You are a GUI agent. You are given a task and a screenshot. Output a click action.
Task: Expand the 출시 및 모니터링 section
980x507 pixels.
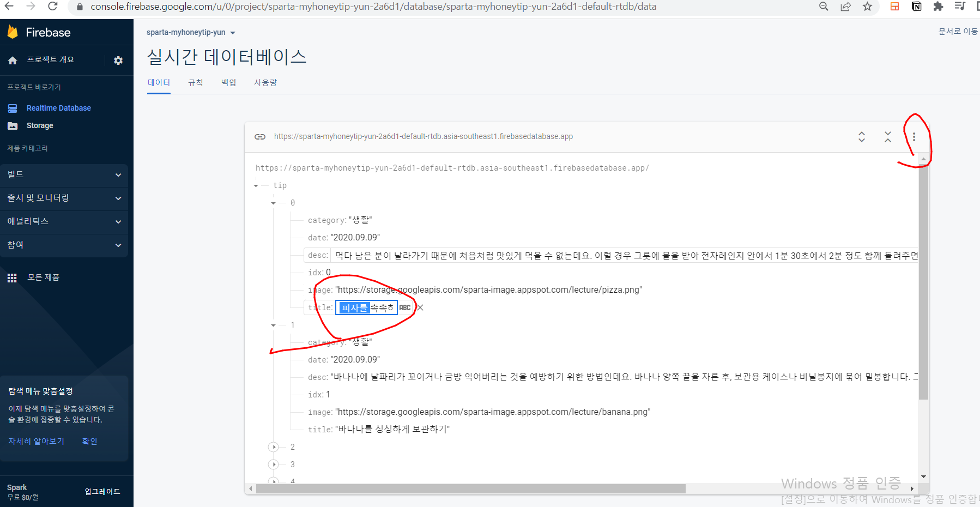[x=64, y=198]
